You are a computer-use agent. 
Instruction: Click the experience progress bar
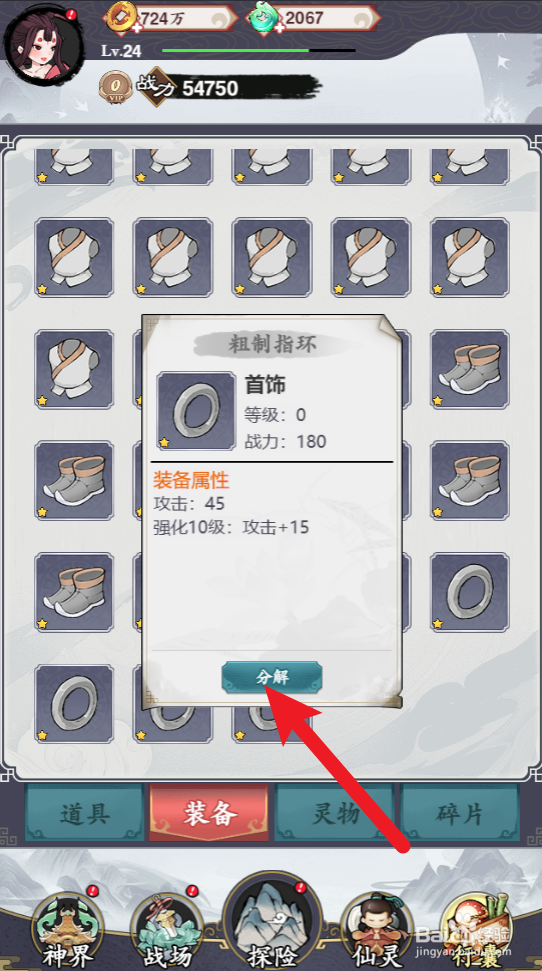tap(258, 50)
